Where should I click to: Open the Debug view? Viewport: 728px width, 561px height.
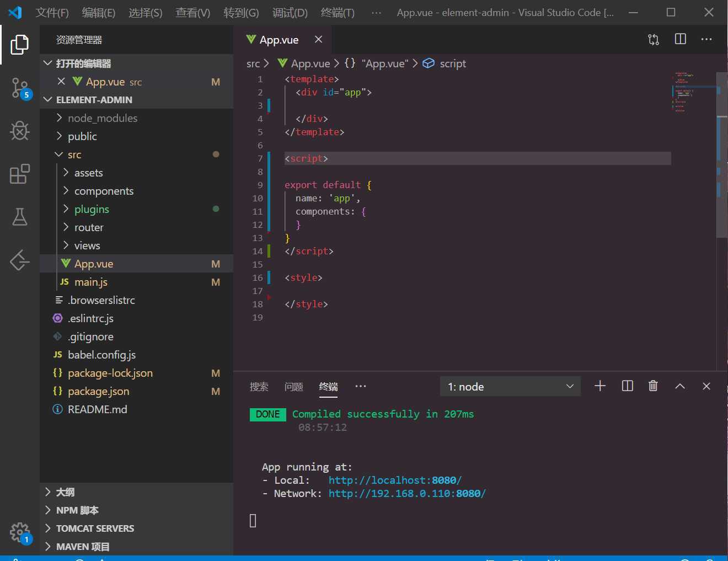tap(20, 131)
